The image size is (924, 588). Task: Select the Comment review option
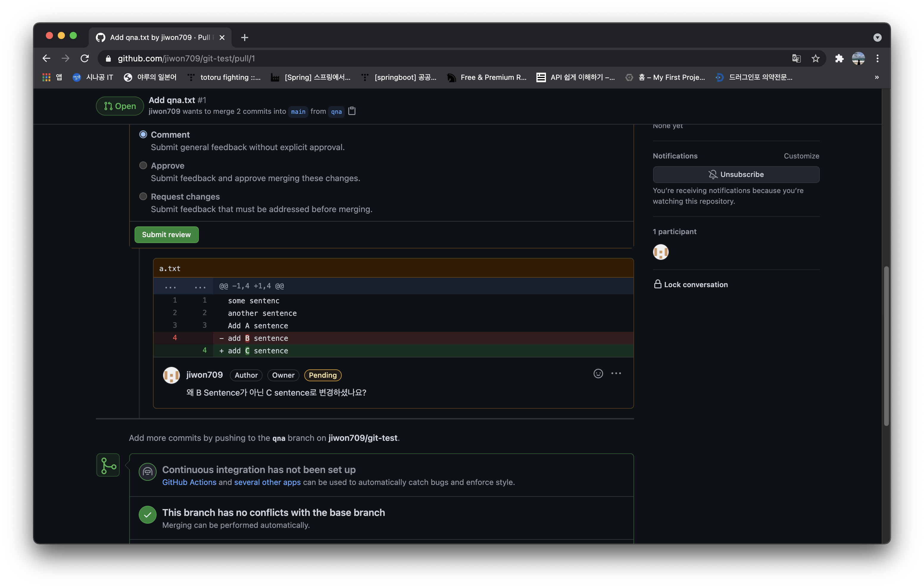[x=143, y=134]
